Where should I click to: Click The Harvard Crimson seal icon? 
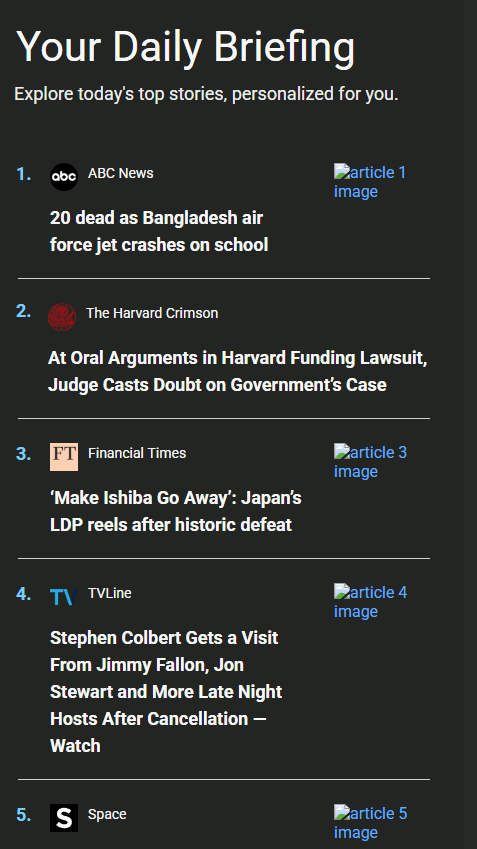(62, 317)
